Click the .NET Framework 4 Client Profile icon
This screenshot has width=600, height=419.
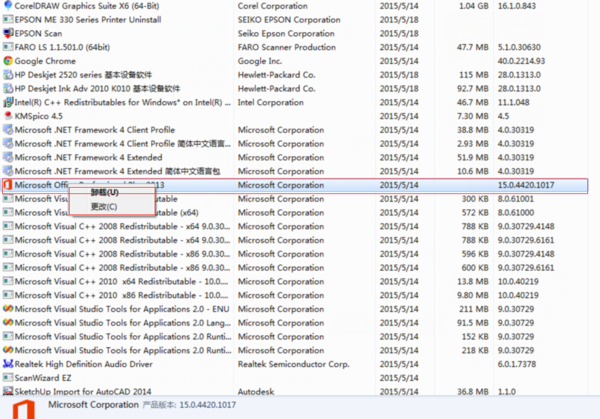coord(8,130)
